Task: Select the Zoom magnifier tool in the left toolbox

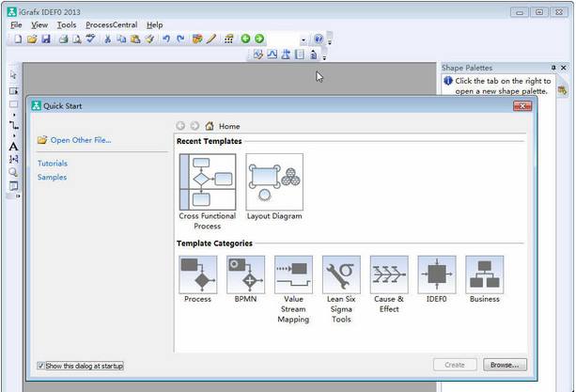Action: (13, 172)
